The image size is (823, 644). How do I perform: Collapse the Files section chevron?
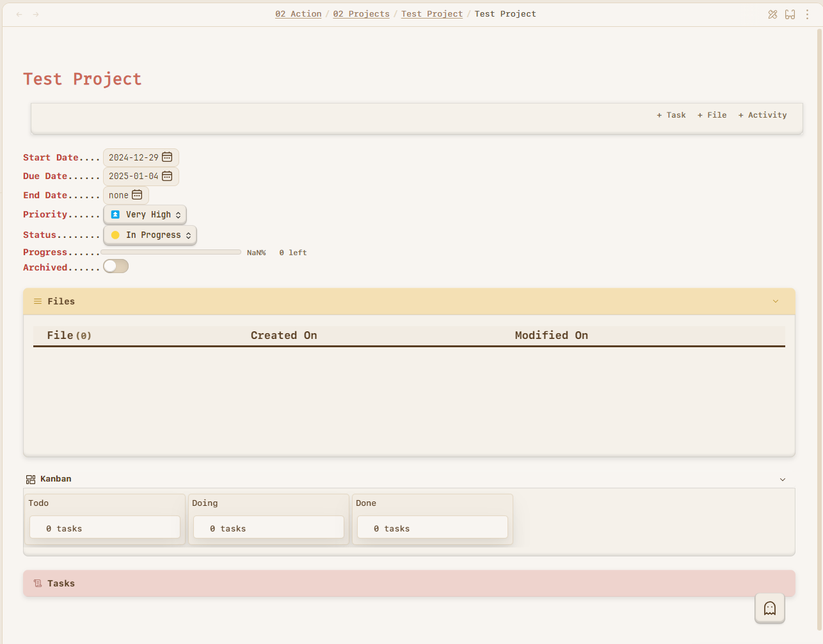pos(776,301)
